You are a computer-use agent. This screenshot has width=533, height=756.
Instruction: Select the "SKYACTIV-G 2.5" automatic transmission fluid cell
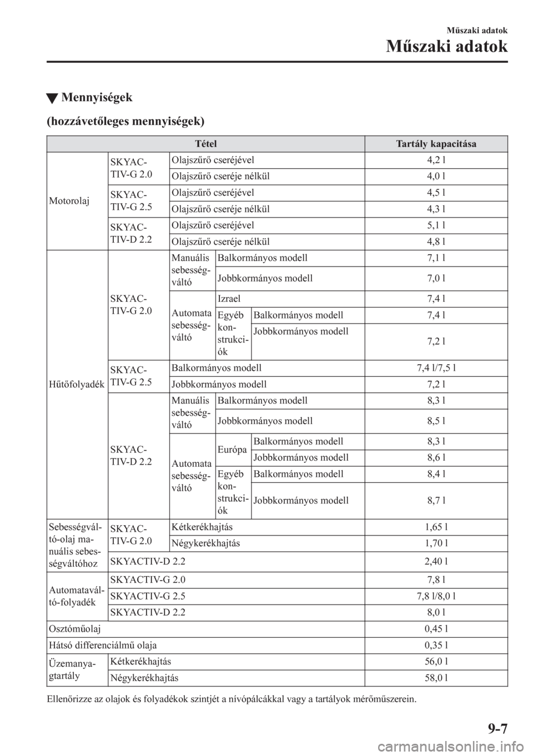coord(148,596)
